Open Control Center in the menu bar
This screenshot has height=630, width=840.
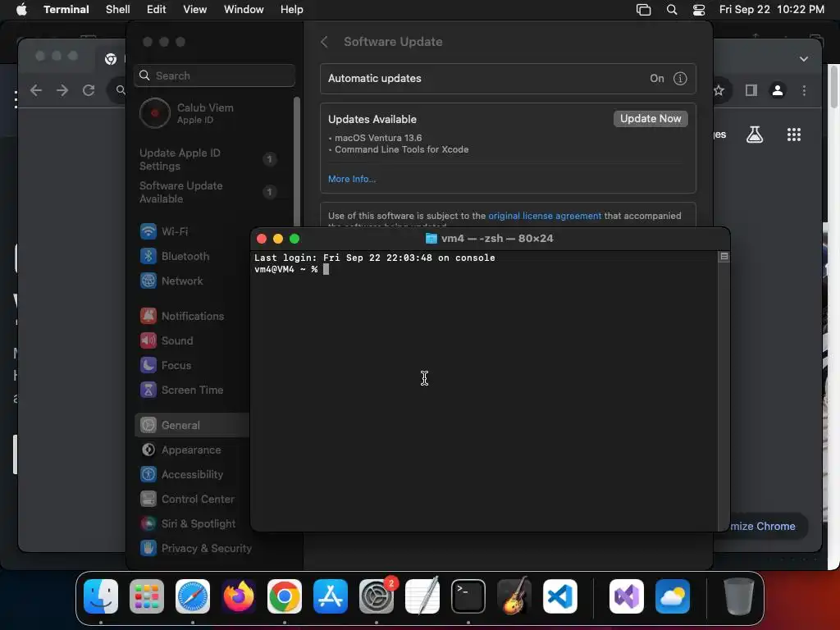699,10
